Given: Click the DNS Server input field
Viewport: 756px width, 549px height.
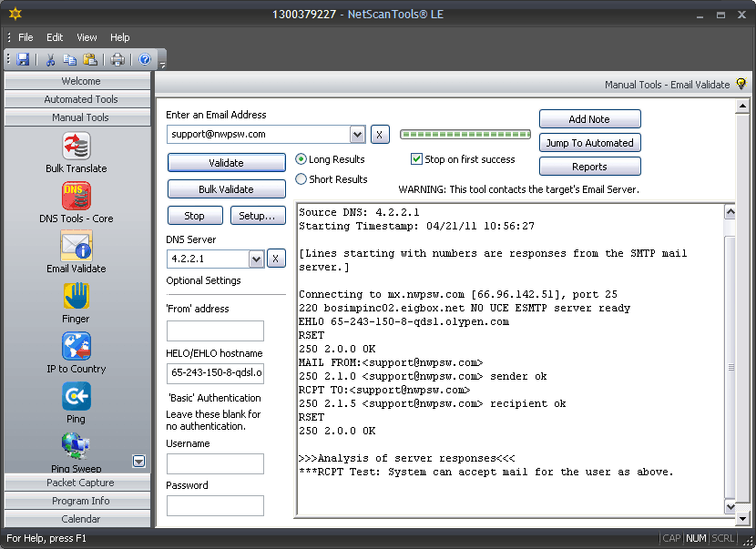Looking at the screenshot, I should click(x=208, y=259).
